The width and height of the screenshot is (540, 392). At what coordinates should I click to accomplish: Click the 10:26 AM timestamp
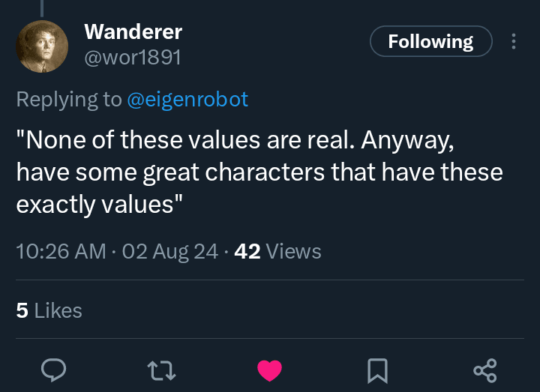click(61, 252)
